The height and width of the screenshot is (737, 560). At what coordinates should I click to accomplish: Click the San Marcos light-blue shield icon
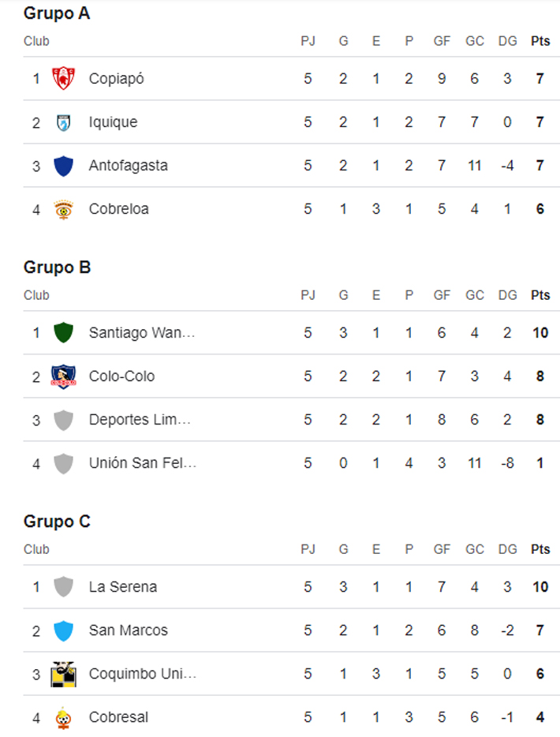[63, 630]
